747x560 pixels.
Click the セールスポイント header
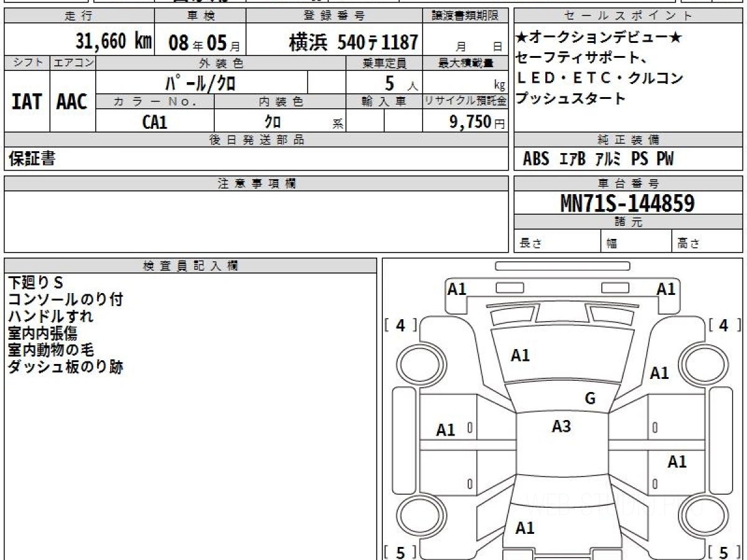(628, 16)
